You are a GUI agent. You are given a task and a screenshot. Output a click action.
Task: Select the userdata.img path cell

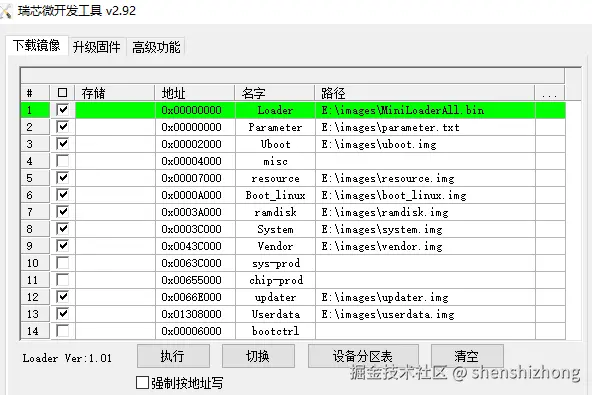pos(426,314)
